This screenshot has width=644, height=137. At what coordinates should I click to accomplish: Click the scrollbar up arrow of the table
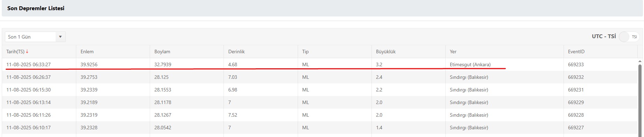pyautogui.click(x=640, y=61)
